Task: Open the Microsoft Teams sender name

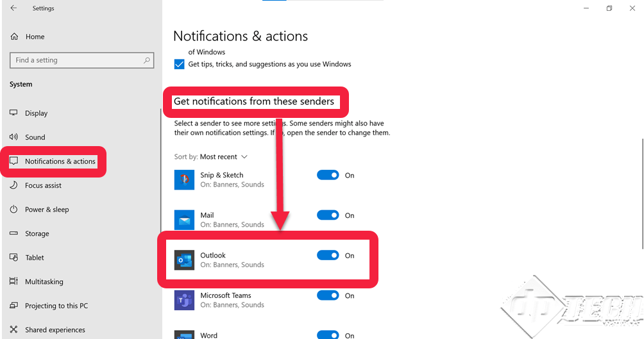Action: 226,295
